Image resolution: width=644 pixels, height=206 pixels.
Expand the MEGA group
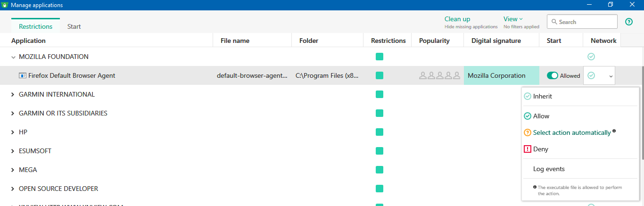(13, 170)
